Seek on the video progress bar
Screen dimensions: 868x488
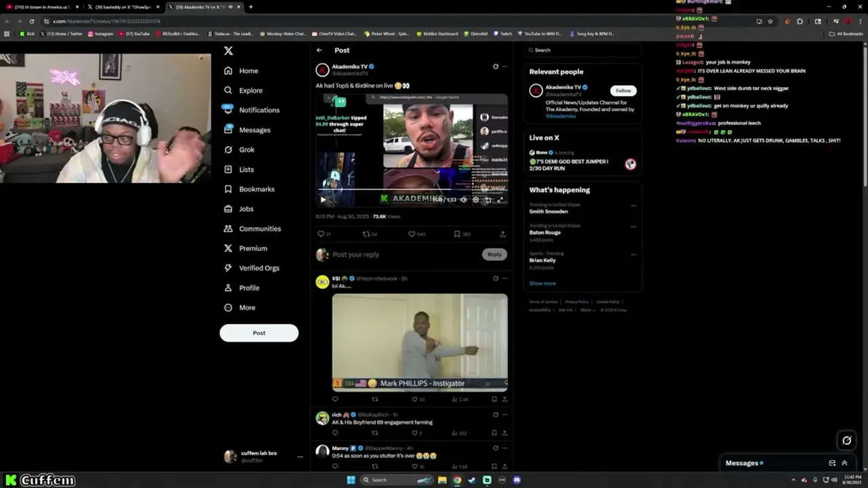point(411,190)
